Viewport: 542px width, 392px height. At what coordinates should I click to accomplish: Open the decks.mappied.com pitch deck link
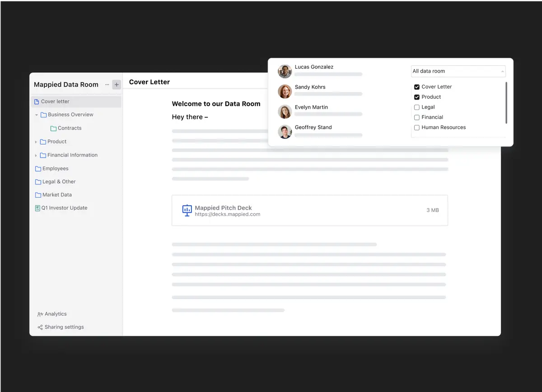pos(228,214)
